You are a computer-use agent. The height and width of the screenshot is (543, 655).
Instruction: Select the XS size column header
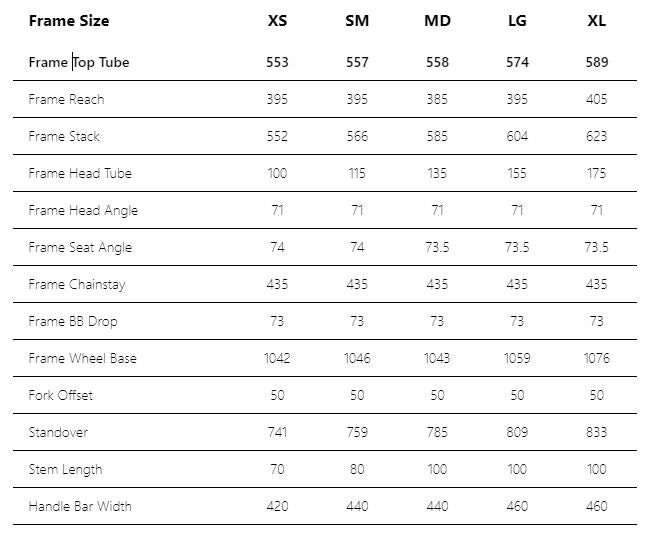[277, 21]
